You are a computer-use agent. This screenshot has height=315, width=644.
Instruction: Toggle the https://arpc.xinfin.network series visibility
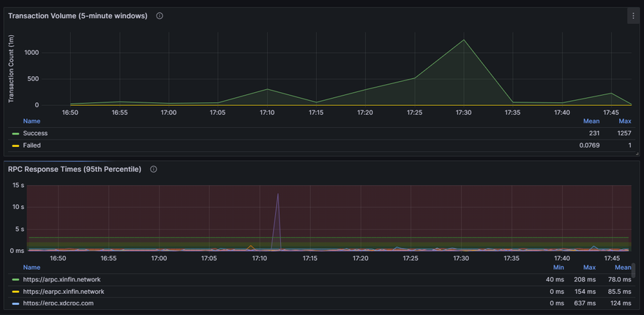tap(61, 279)
